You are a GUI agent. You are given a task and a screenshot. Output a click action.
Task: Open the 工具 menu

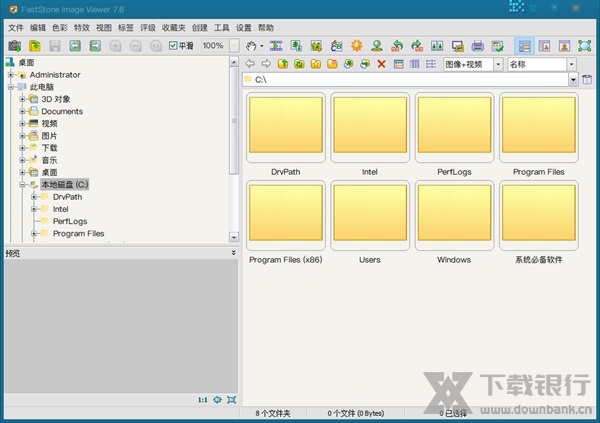pyautogui.click(x=222, y=28)
